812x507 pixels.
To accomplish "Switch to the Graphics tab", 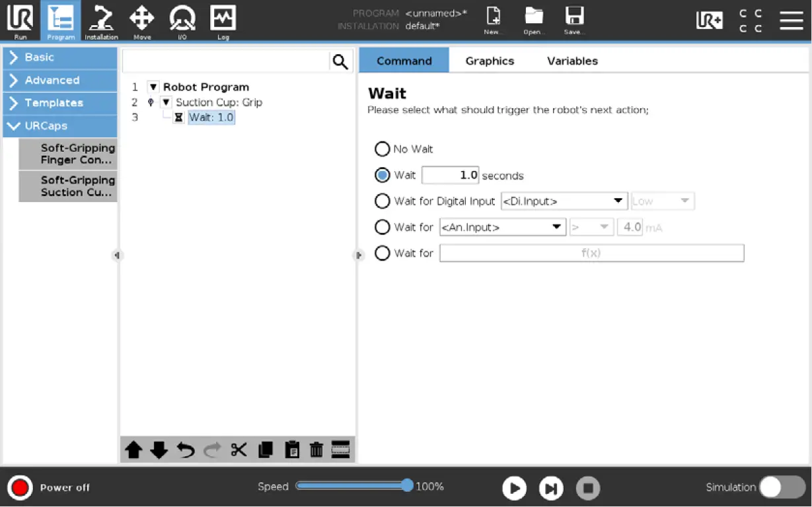I will click(490, 61).
